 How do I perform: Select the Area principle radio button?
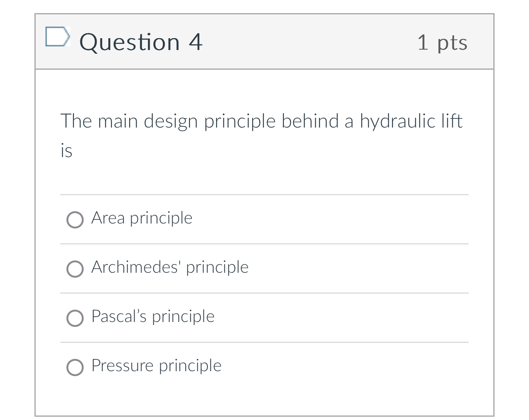click(x=75, y=219)
